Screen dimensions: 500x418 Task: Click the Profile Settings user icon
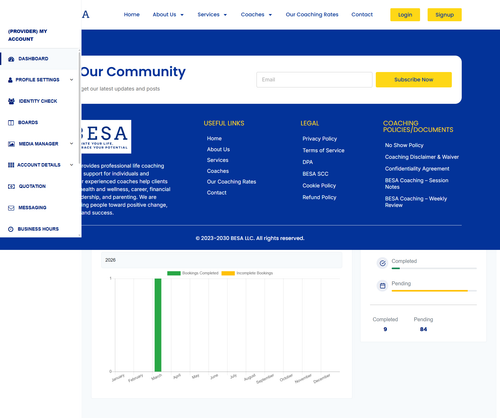point(10,80)
